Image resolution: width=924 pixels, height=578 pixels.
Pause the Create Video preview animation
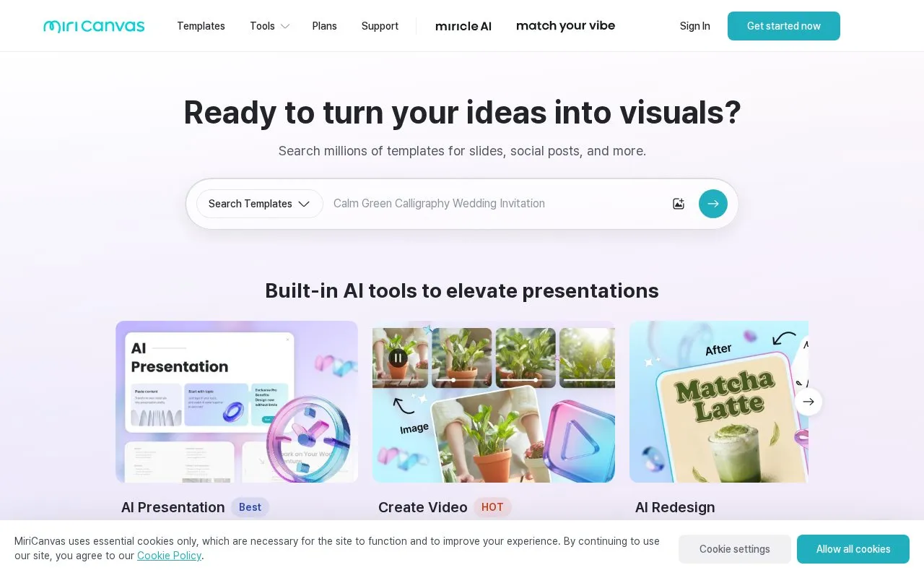click(x=398, y=358)
